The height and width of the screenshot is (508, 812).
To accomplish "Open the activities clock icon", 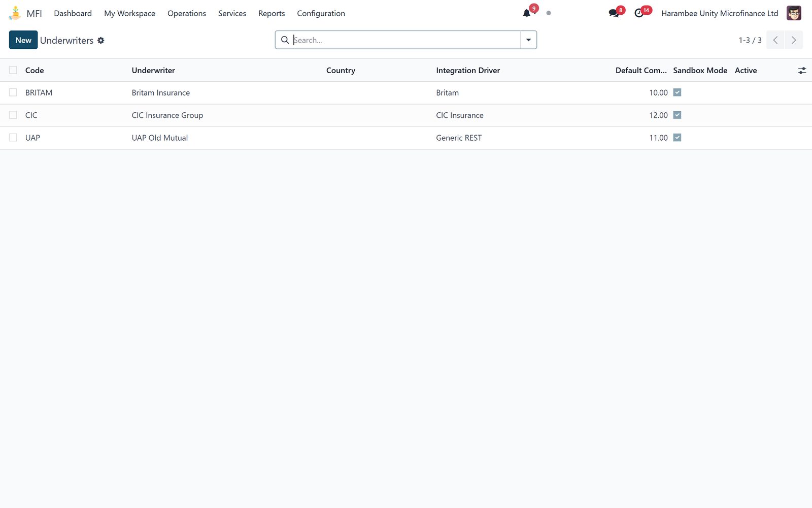I will [x=639, y=13].
